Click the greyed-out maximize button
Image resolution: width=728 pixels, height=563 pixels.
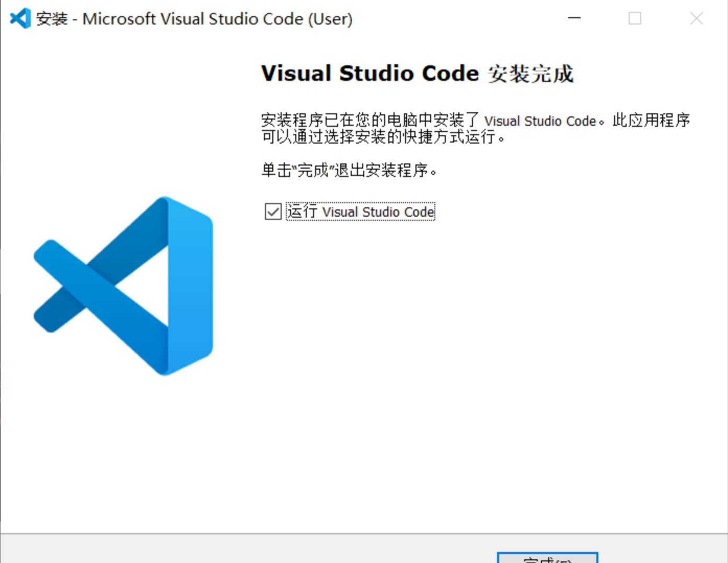635,18
